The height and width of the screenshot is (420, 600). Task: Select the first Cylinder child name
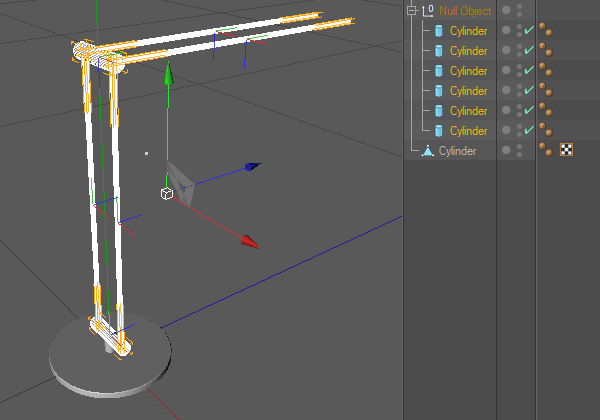(x=468, y=31)
